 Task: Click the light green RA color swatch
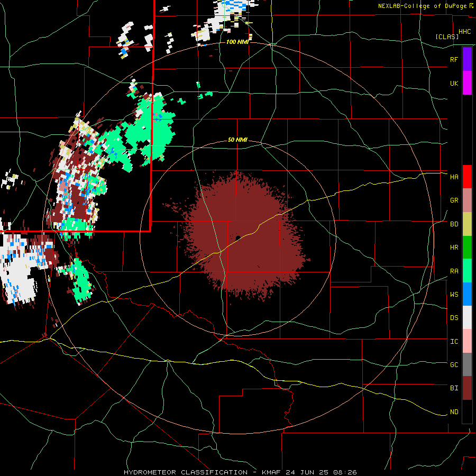coord(467,271)
